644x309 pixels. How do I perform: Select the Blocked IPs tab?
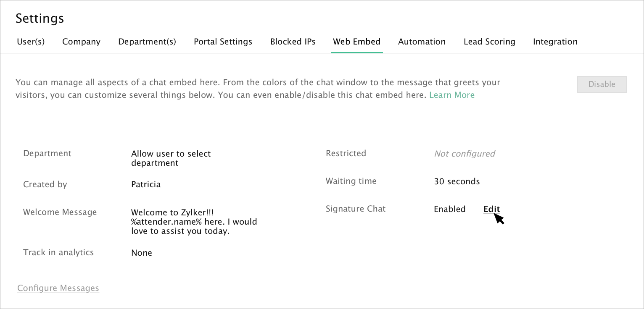293,42
